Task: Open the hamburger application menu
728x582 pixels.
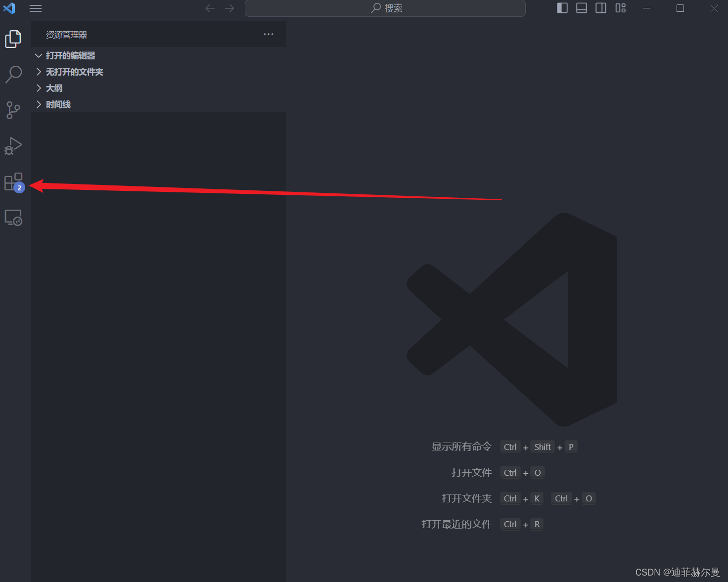Action: coord(36,8)
